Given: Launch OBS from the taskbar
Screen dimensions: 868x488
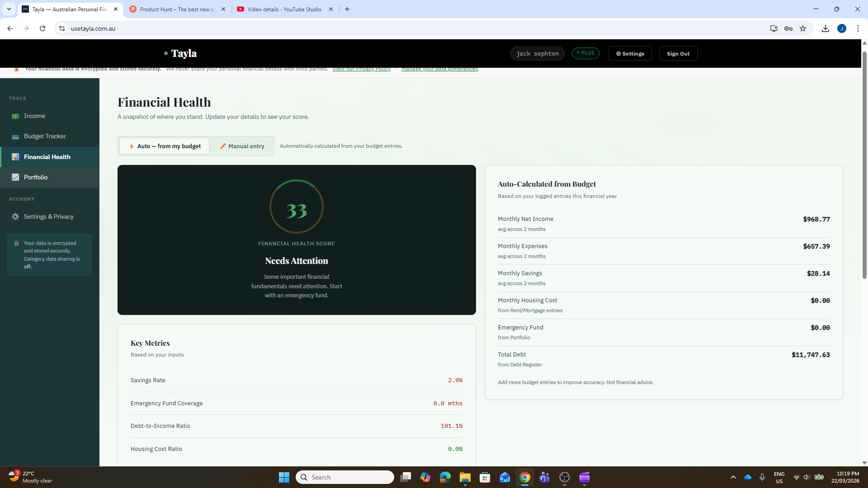Looking at the screenshot, I should (564, 477).
